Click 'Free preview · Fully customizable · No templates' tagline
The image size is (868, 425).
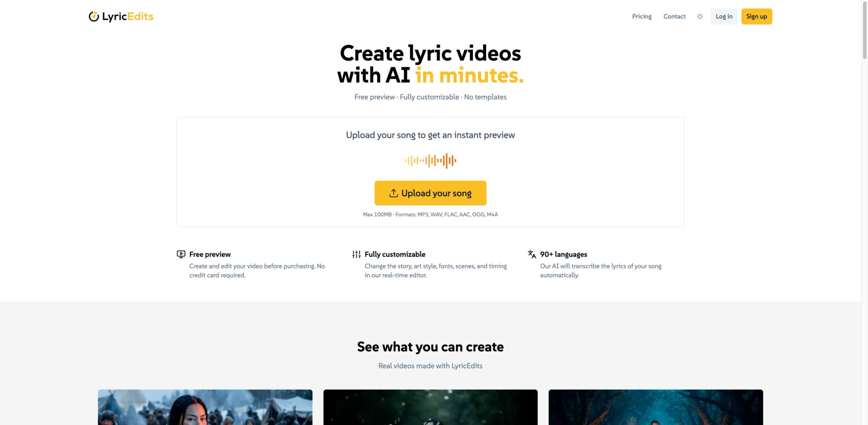click(430, 97)
